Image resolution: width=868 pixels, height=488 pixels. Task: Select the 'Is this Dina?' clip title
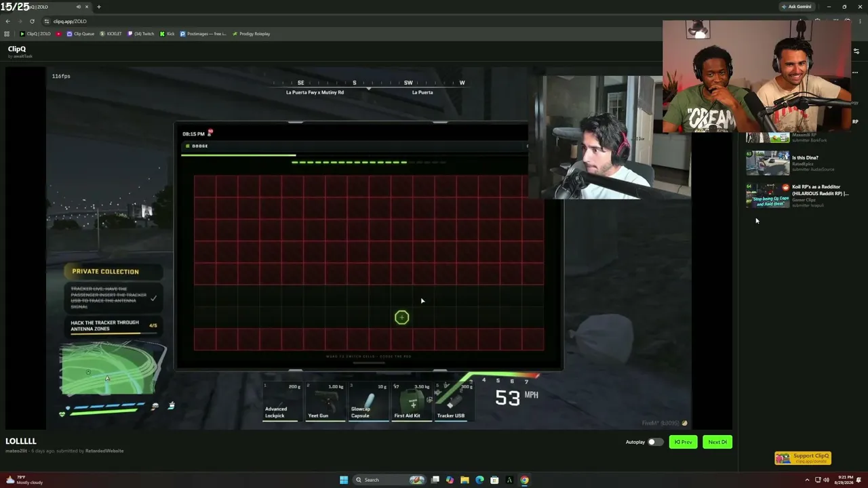805,158
